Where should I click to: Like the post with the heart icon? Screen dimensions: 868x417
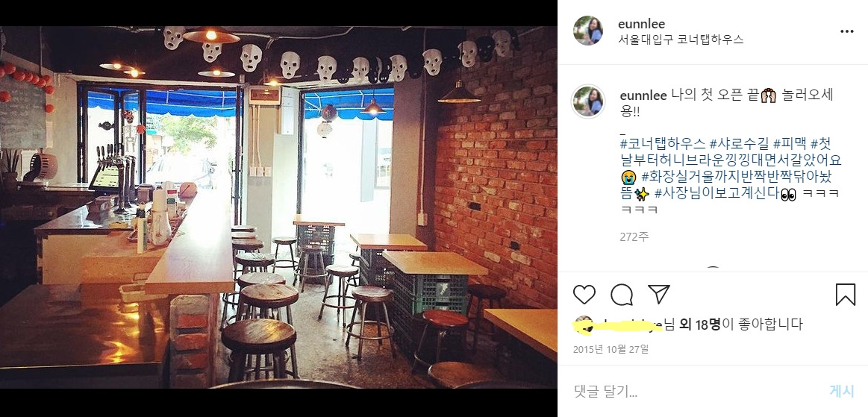pyautogui.click(x=584, y=295)
